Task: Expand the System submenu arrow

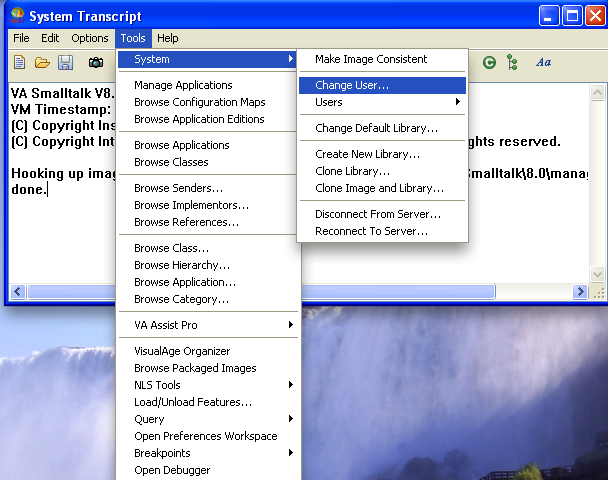Action: coord(291,59)
